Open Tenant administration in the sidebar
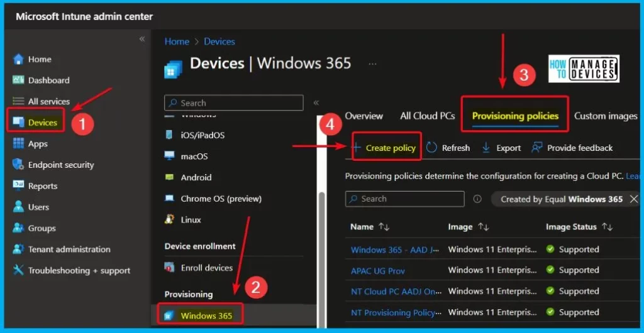The width and height of the screenshot is (644, 333). tap(62, 249)
